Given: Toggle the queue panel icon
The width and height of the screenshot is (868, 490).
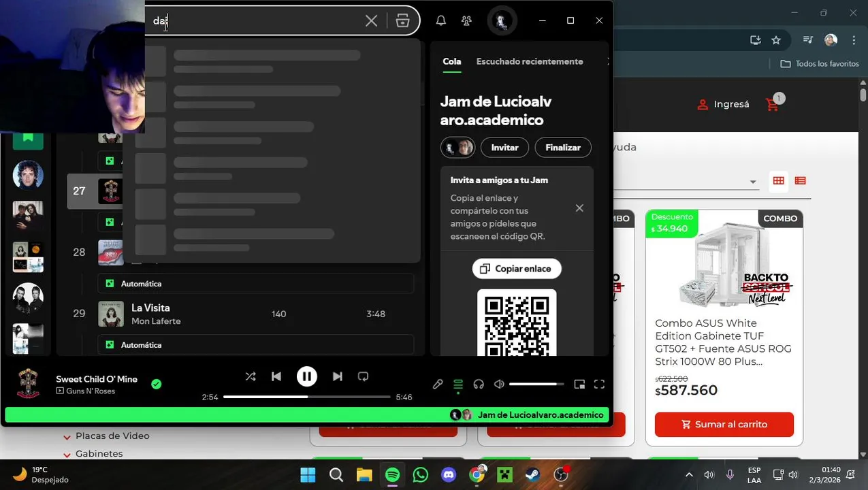Looking at the screenshot, I should click(458, 385).
